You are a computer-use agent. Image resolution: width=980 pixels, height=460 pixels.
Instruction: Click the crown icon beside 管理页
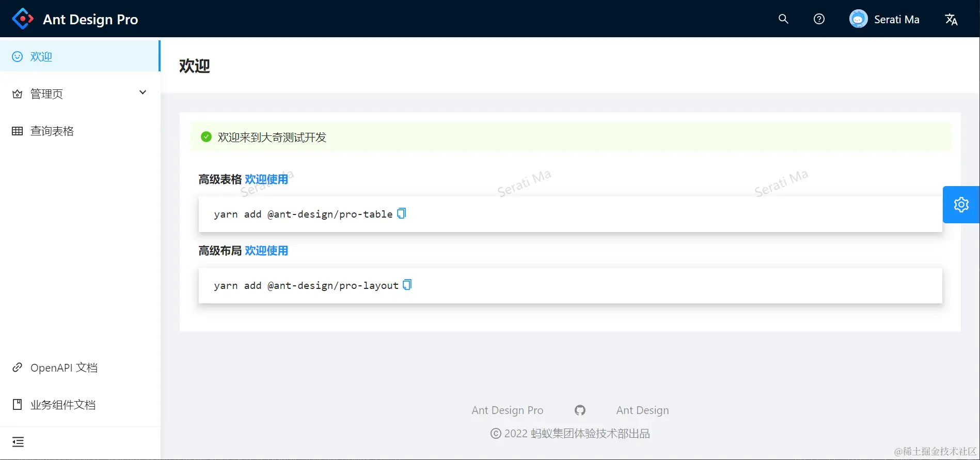[x=18, y=94]
